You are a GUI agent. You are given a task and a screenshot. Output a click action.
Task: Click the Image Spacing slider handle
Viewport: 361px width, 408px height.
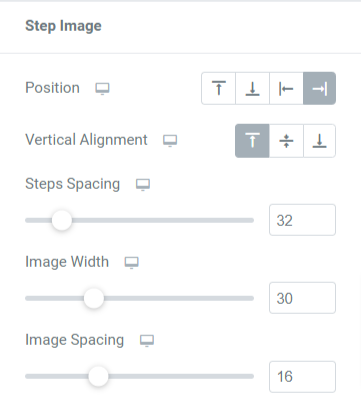tap(98, 376)
